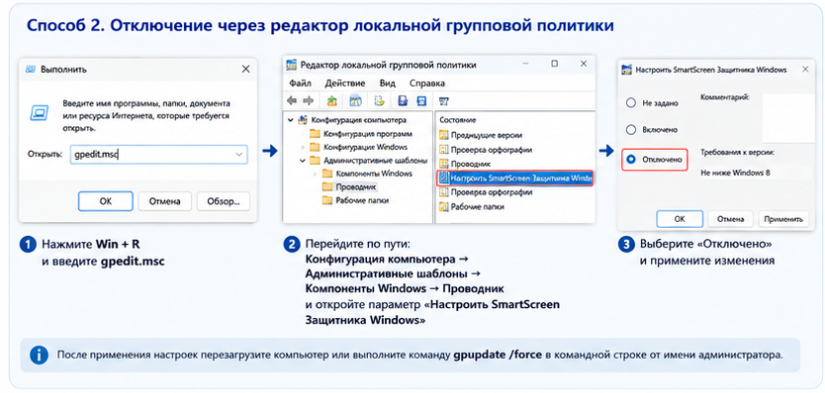Click the Комментарий text box

click(788, 118)
